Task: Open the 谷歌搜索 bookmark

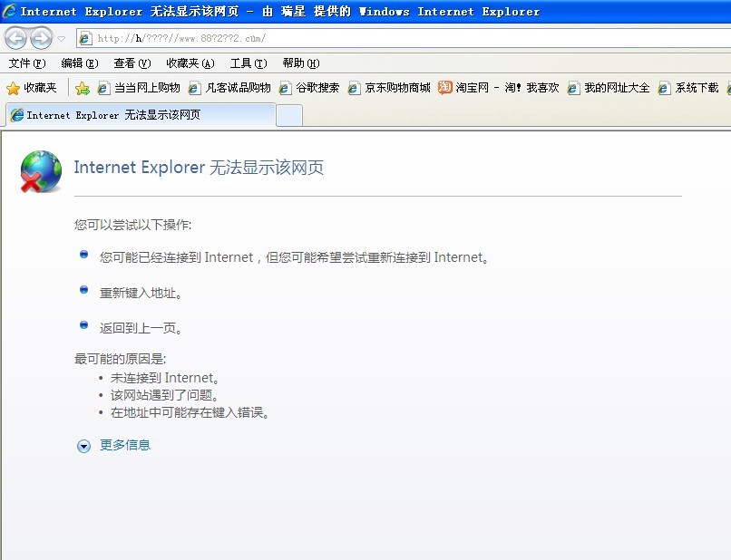Action: coord(309,88)
